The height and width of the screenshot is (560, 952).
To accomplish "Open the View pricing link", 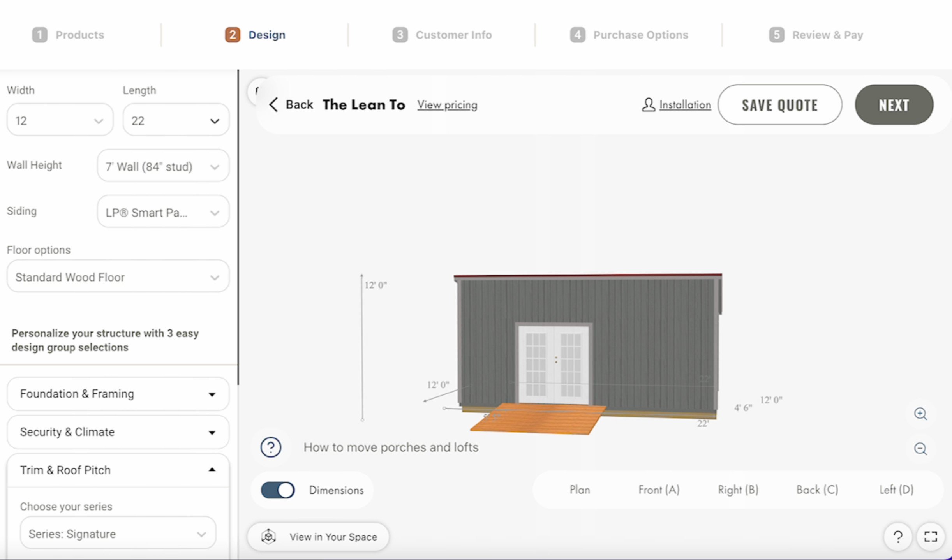I will pyautogui.click(x=447, y=105).
